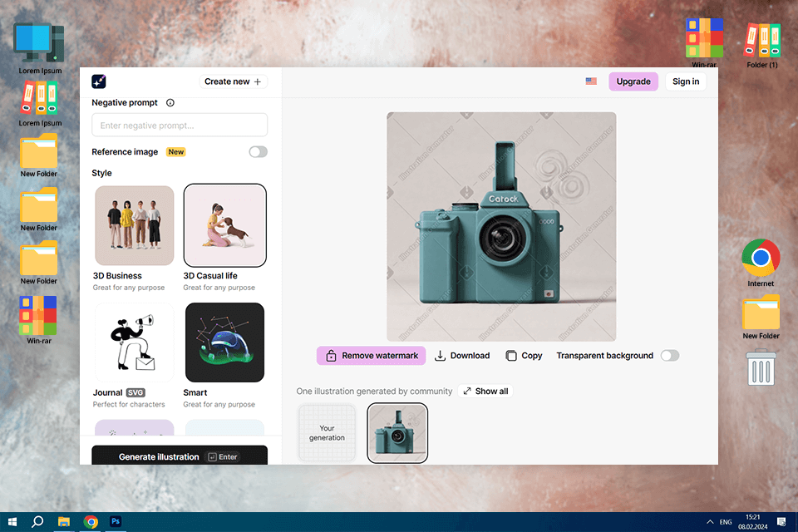
Task: Select the Internet Chrome desktop icon
Action: click(x=761, y=263)
